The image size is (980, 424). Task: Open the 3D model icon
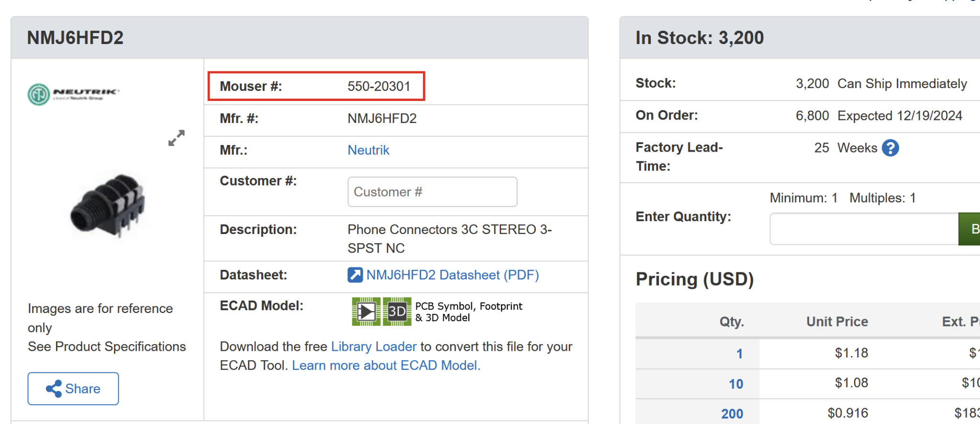coord(397,312)
